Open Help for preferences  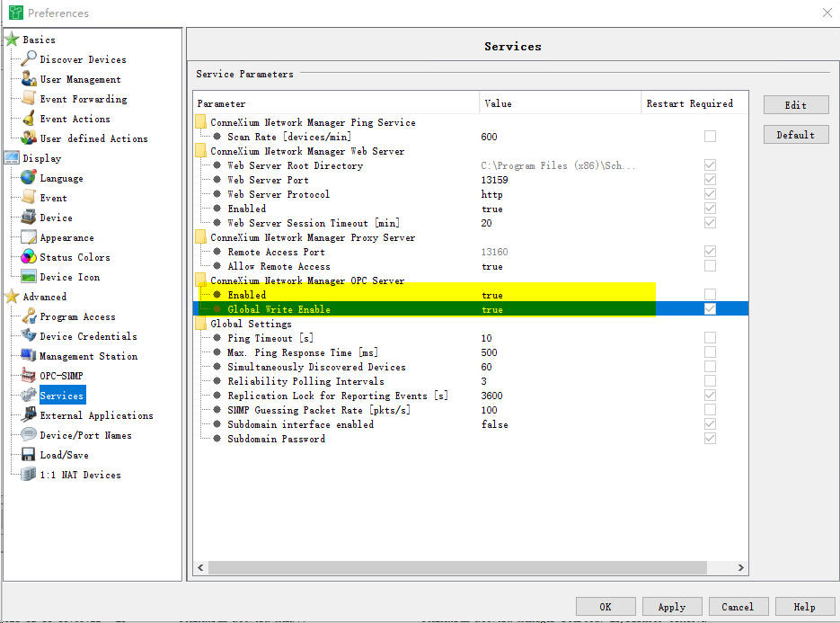pyautogui.click(x=805, y=607)
